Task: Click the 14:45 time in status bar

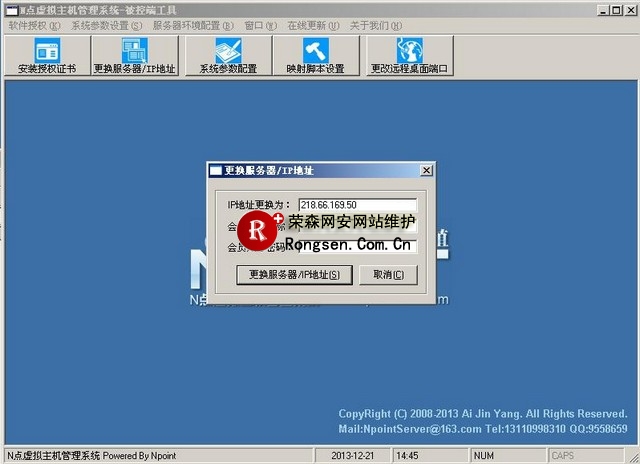Action: click(x=407, y=455)
